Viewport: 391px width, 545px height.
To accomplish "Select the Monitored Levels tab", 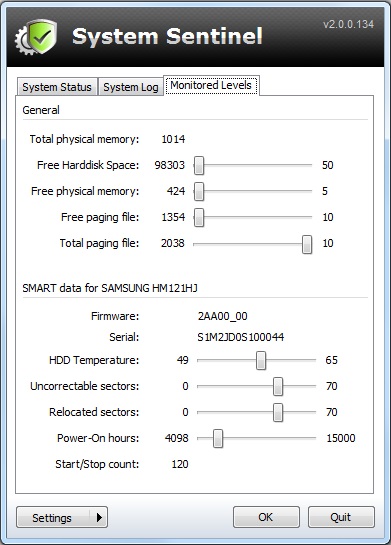I will (211, 85).
